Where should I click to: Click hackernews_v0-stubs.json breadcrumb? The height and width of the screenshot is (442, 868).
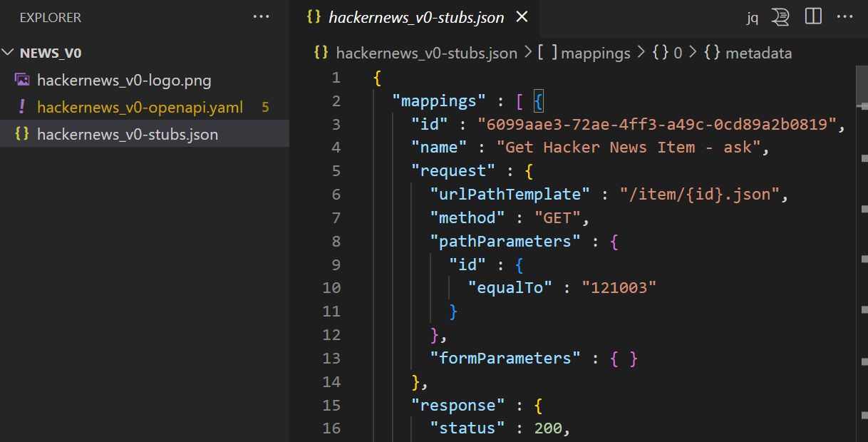point(426,53)
